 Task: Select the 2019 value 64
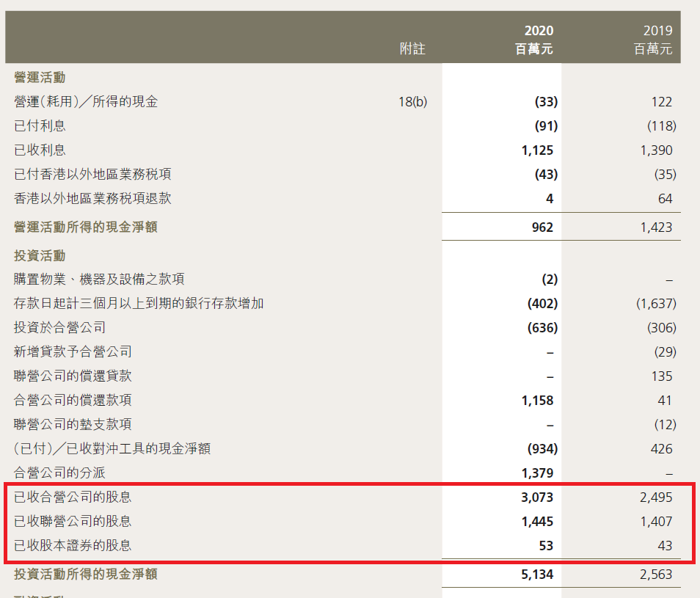(x=666, y=199)
